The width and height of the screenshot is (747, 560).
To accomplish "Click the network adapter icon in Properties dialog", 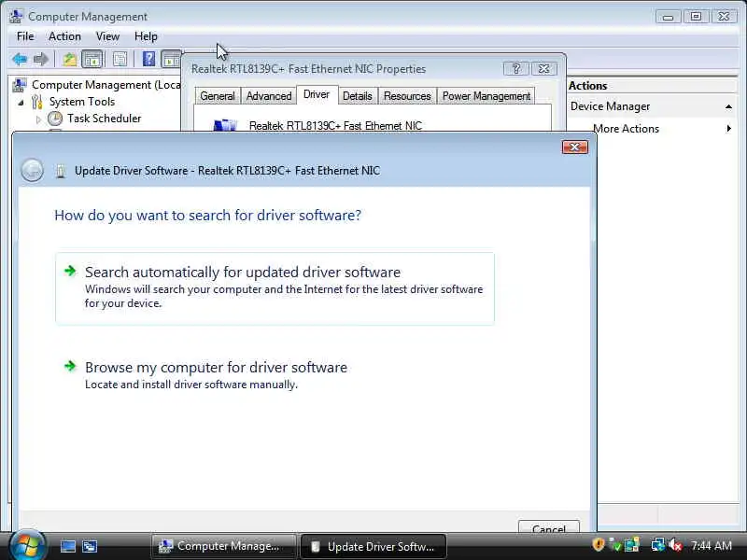I will pyautogui.click(x=225, y=125).
